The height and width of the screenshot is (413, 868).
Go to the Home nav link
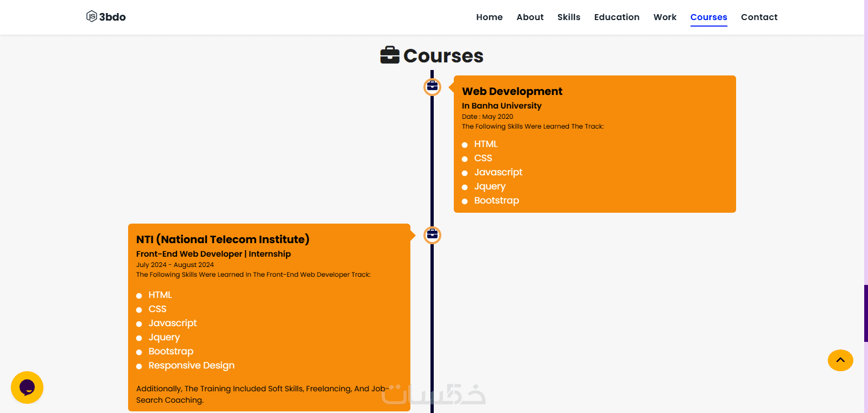[x=489, y=17]
